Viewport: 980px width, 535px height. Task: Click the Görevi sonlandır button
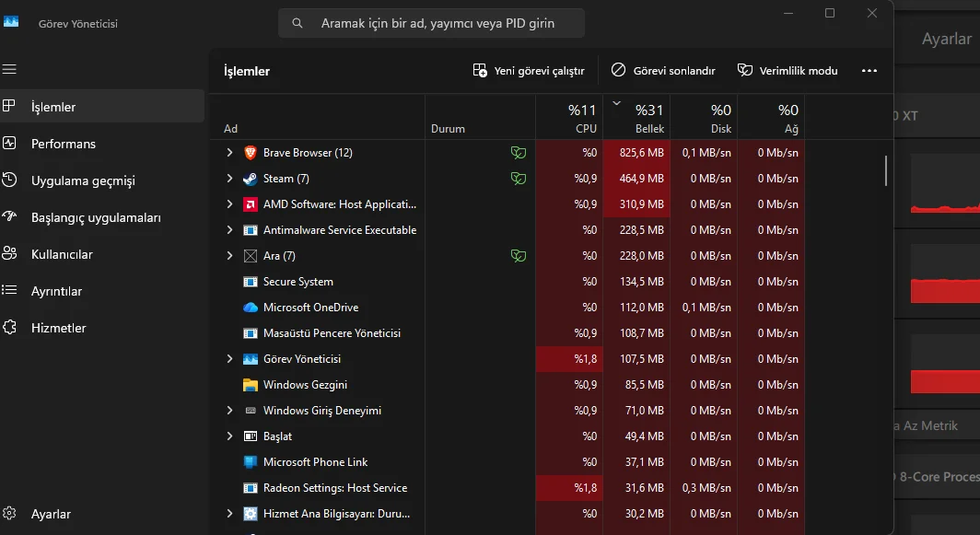click(x=663, y=71)
